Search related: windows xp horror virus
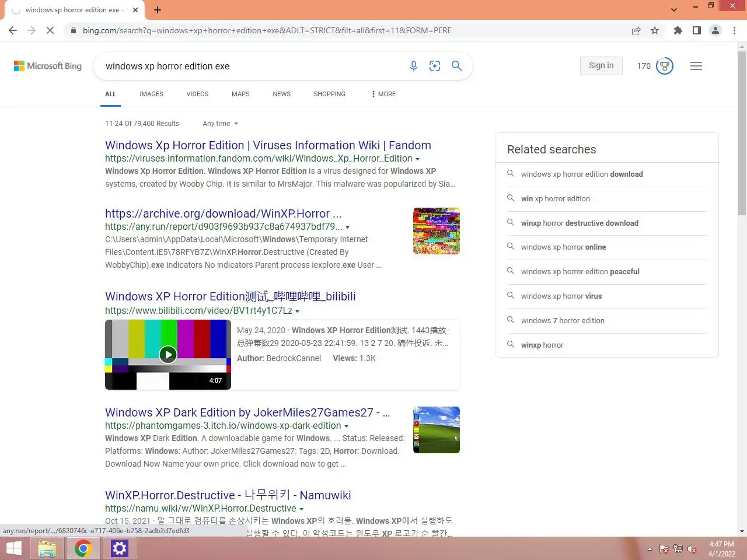Viewport: 747px width, 560px height. point(561,296)
